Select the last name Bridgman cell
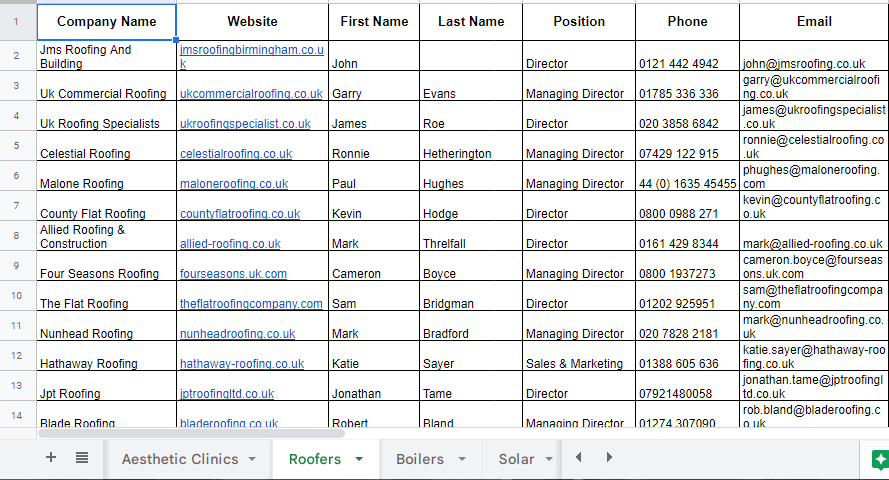 click(471, 296)
